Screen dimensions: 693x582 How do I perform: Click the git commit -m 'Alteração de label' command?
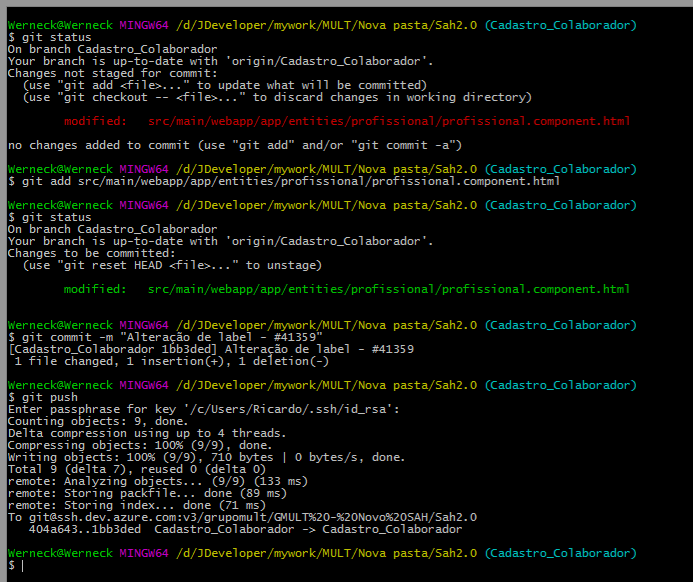(x=165, y=337)
